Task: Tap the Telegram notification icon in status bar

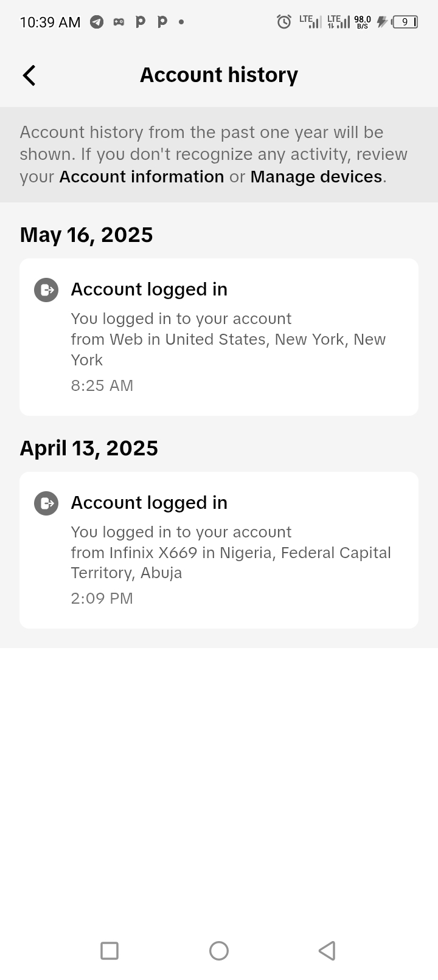Action: [x=97, y=22]
